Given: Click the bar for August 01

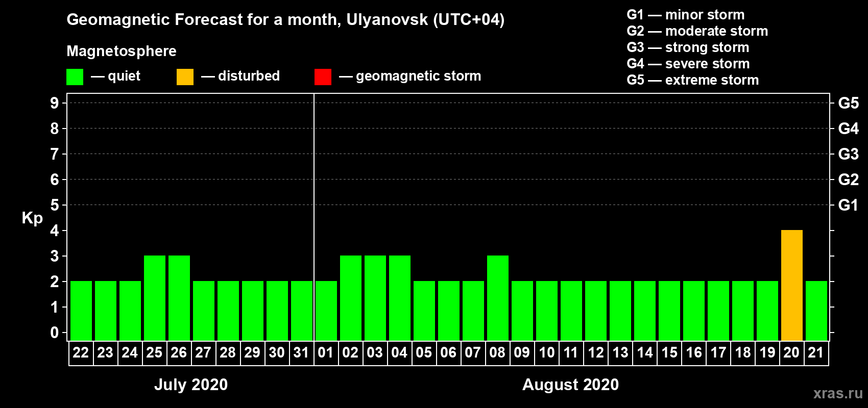Looking at the screenshot, I should [326, 311].
